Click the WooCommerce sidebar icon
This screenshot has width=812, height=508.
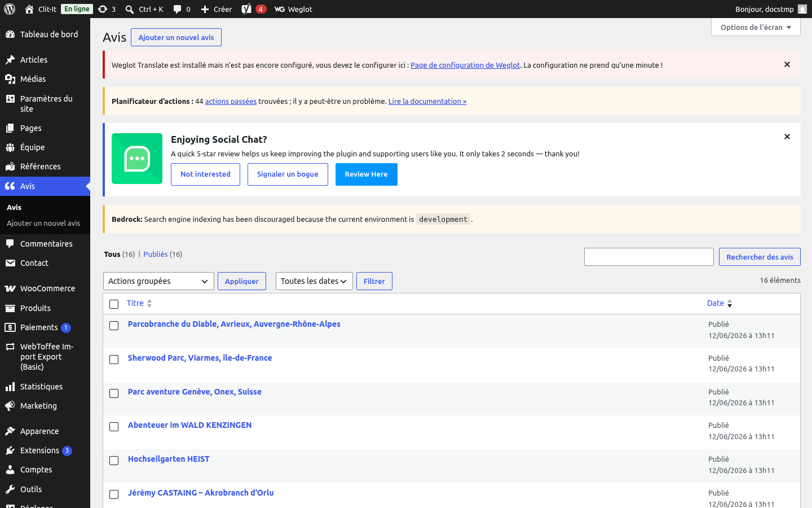[x=10, y=288]
